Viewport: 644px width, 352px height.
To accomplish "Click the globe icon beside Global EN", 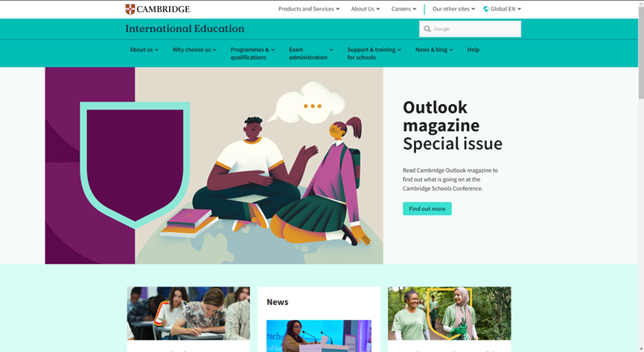I will [486, 9].
